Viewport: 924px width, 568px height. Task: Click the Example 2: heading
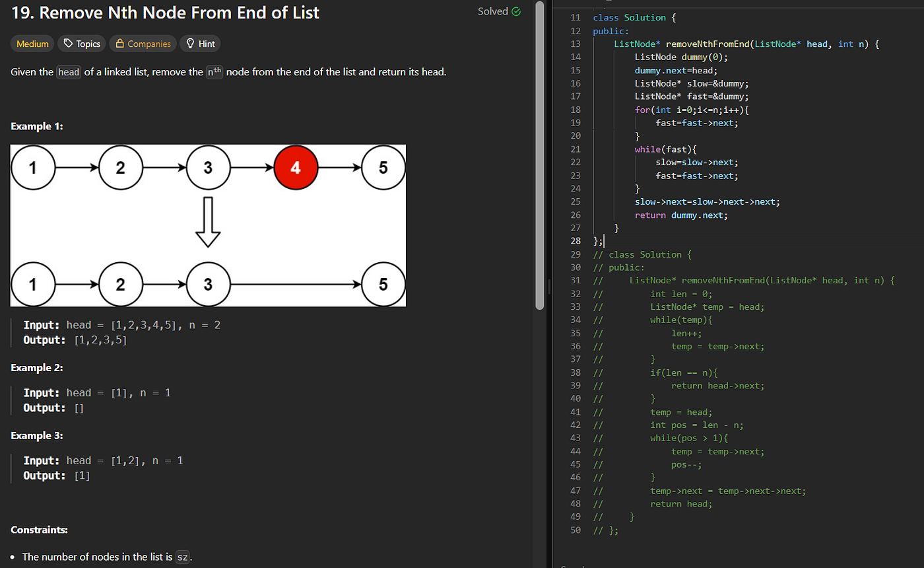point(37,367)
